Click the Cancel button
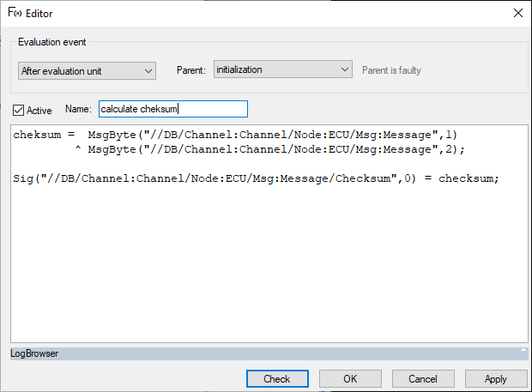Image resolution: width=532 pixels, height=392 pixels. 423,378
